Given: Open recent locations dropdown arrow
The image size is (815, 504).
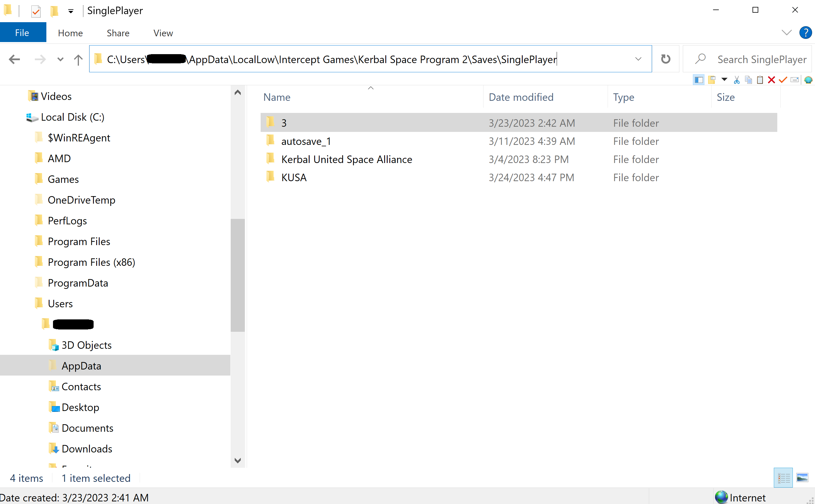Looking at the screenshot, I should [x=60, y=60].
